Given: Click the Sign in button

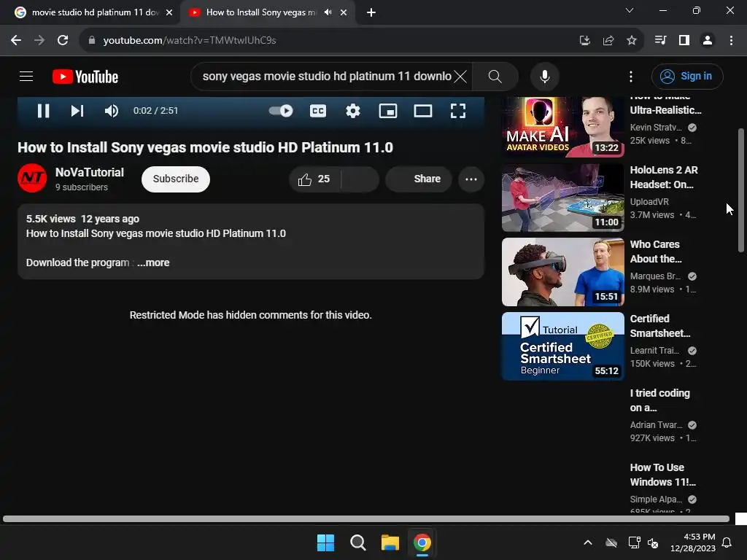Looking at the screenshot, I should pos(687,76).
